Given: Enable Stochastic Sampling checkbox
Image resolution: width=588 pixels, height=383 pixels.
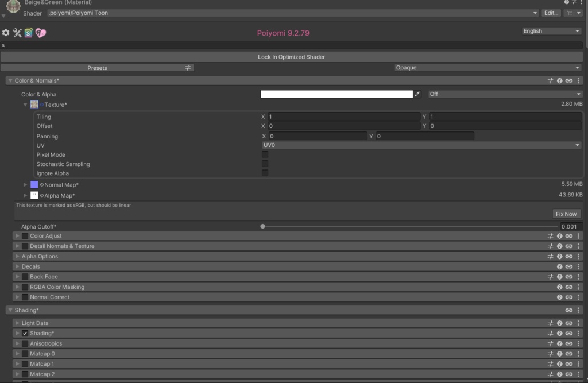Looking at the screenshot, I should coord(265,164).
